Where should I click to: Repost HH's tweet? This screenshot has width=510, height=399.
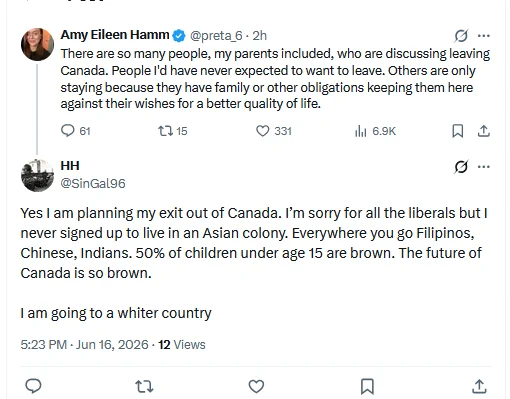pyautogui.click(x=144, y=386)
